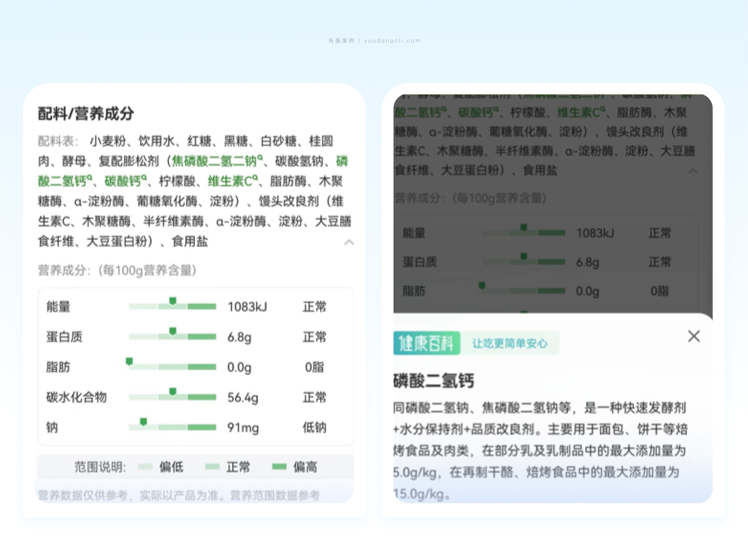Click the 脂肪 range bar marker

coord(129,361)
